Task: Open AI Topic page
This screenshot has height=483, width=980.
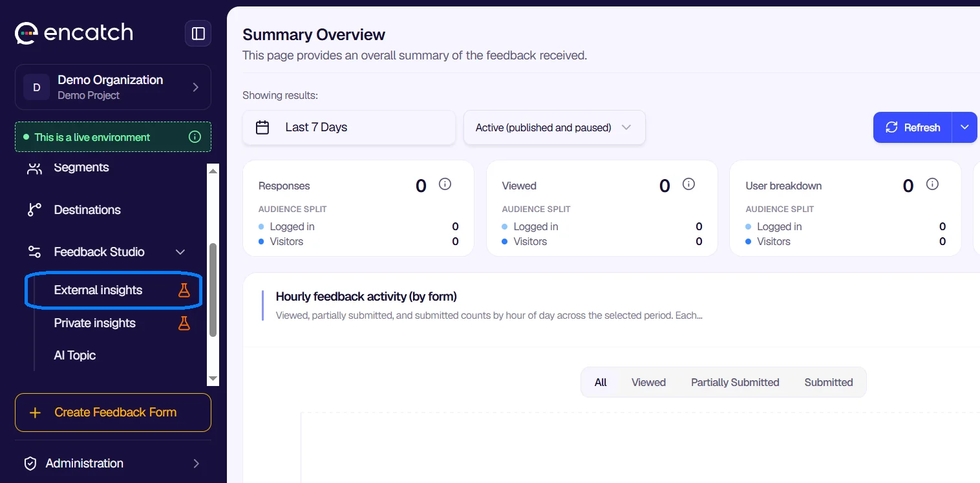Action: click(75, 355)
